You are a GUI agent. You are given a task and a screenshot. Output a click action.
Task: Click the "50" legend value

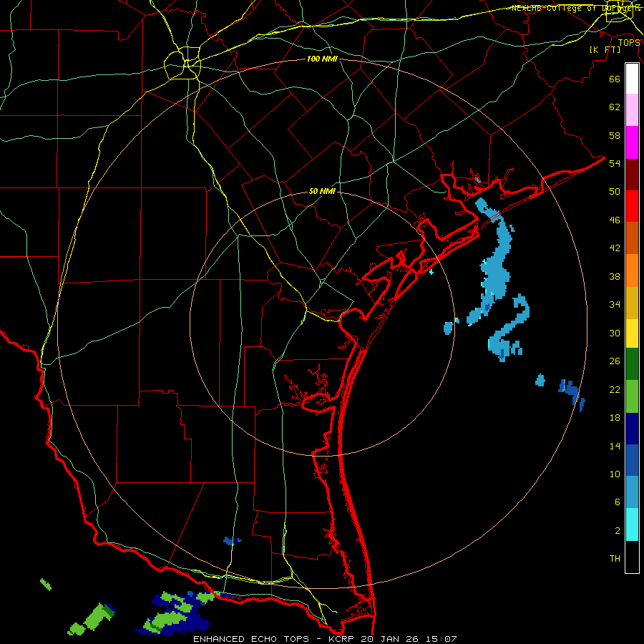point(615,191)
